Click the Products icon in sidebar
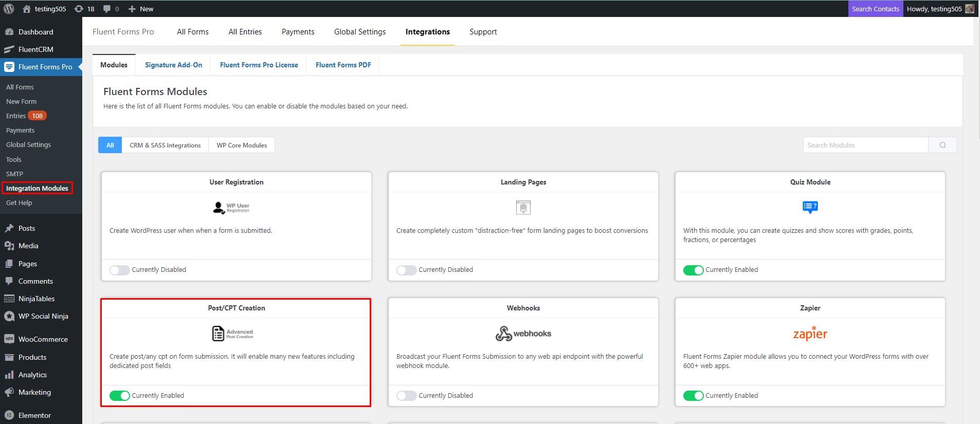980x424 pixels. pos(9,357)
